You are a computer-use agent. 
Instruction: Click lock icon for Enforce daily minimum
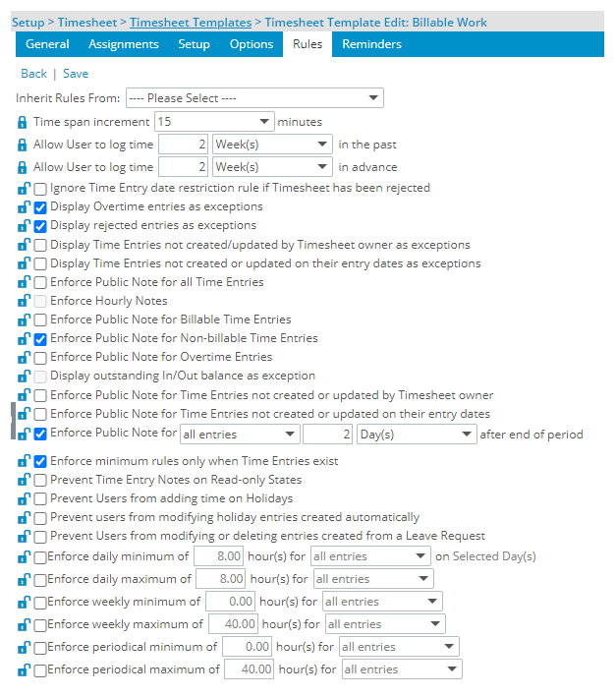point(24,556)
